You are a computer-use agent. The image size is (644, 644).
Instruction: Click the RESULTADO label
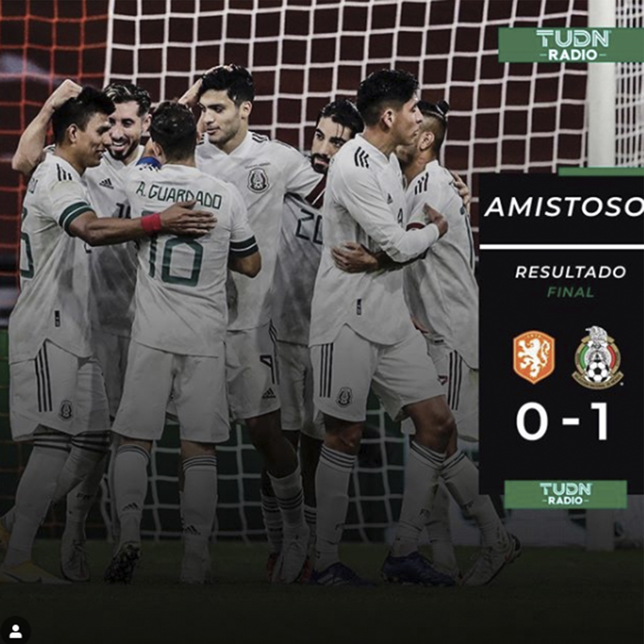(570, 272)
